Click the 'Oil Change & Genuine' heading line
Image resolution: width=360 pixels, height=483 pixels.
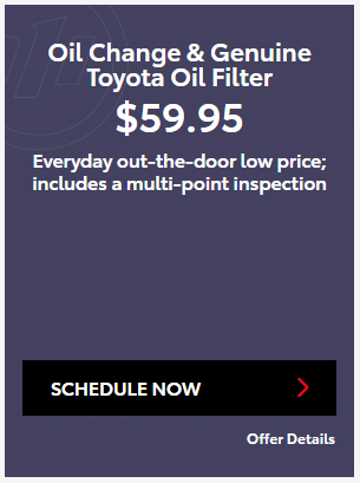[x=179, y=53]
